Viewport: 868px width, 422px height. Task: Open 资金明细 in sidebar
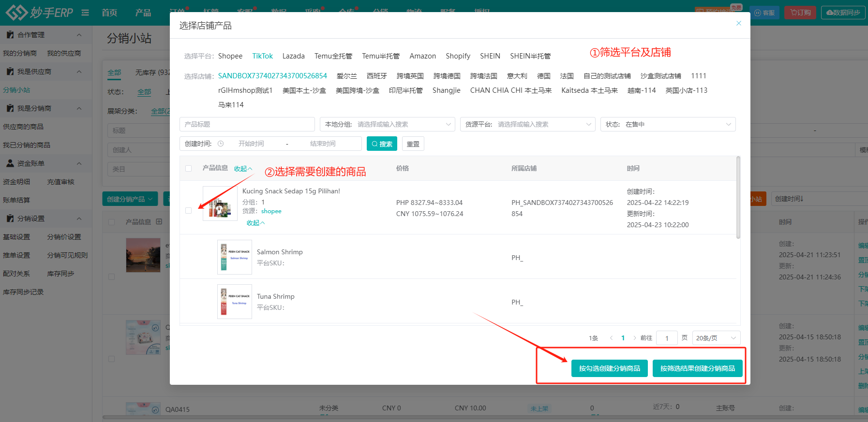[16, 182]
